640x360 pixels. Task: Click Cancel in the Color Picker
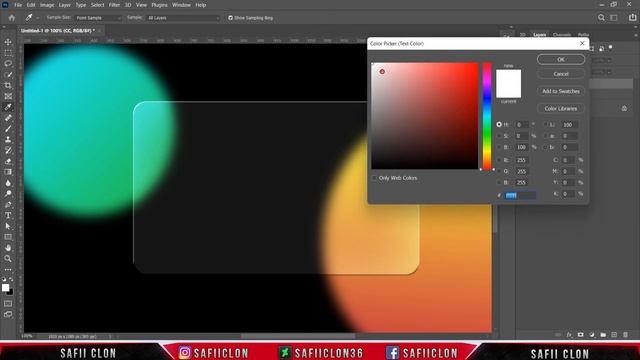pyautogui.click(x=561, y=74)
